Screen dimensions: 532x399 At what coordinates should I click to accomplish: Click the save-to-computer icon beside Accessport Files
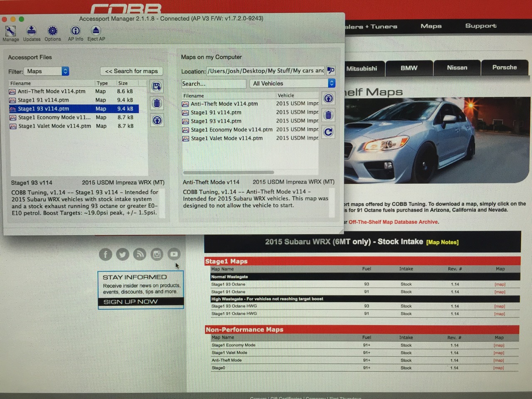(x=157, y=86)
